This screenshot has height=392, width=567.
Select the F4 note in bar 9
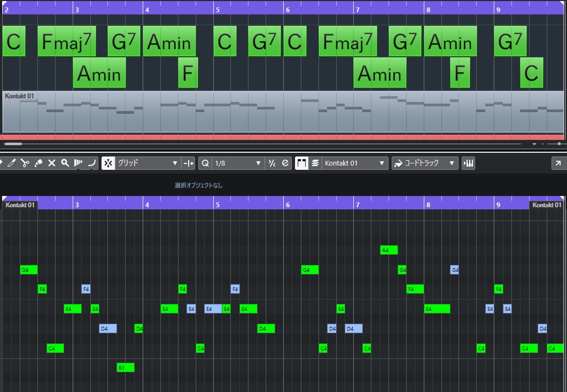pos(499,289)
